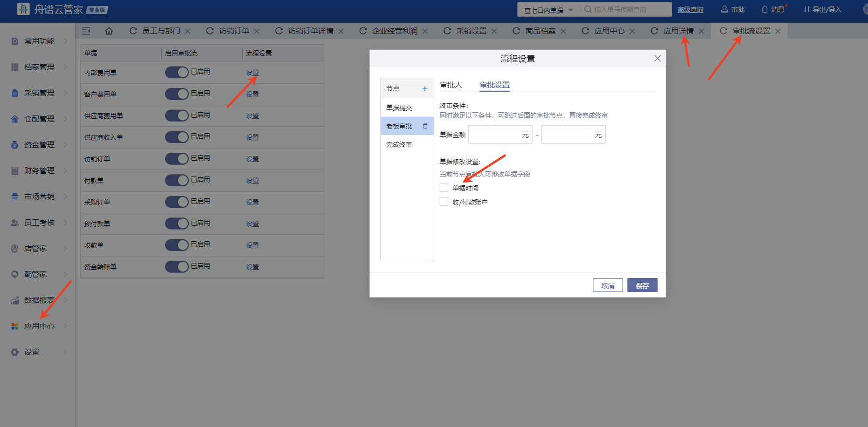Close the 流程设置 dialog
The width and height of the screenshot is (868, 427).
click(657, 58)
